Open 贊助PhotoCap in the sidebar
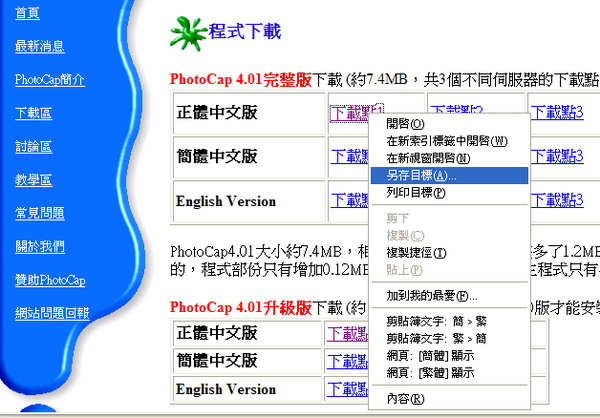 (x=50, y=280)
